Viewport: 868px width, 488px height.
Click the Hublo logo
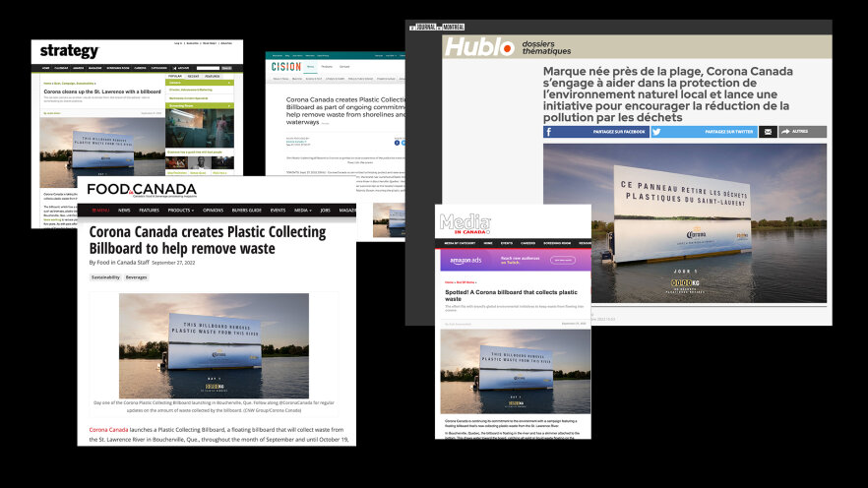pos(479,47)
